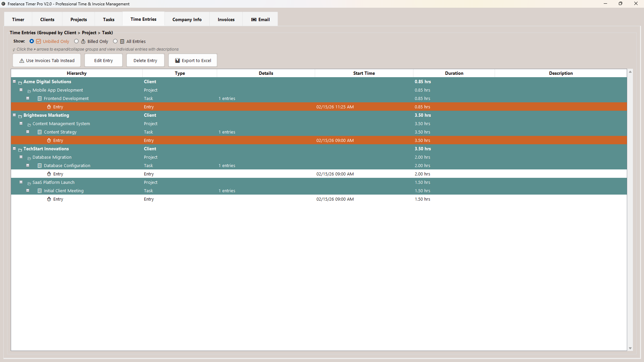Click the folder icon beside Acme Digital Solutions

(20, 82)
